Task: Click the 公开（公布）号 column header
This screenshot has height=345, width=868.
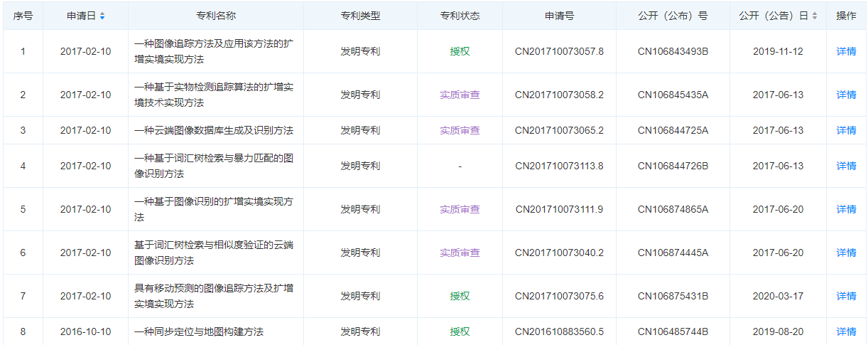Action: pyautogui.click(x=673, y=16)
